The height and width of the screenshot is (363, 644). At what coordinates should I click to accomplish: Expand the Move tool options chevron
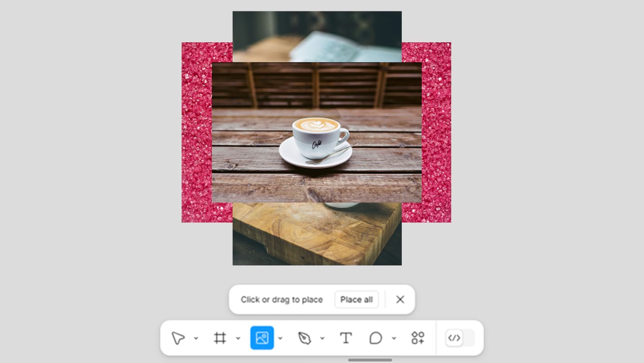(x=196, y=338)
